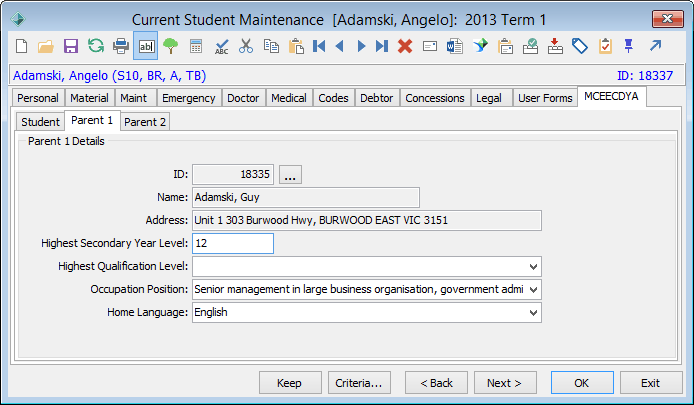The image size is (694, 405).
Task: Click the parent ID field showing 18335
Action: pos(233,174)
